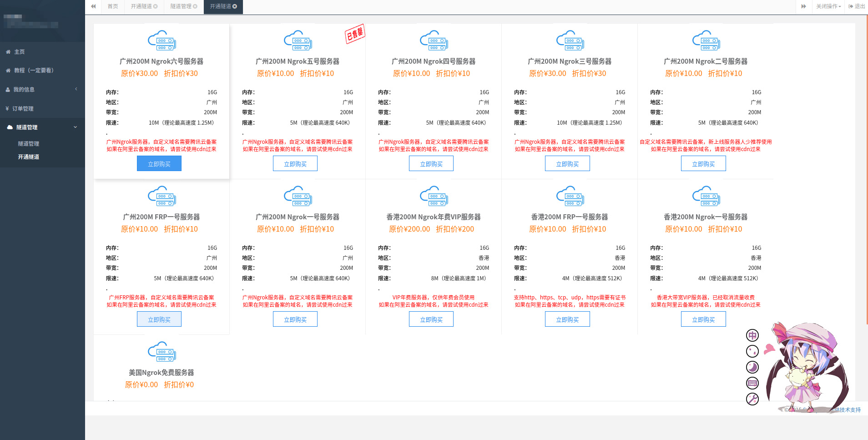This screenshot has width=868, height=440.
Task: Click the 香港大带宽VIP服务器 red note
Action: [706, 298]
